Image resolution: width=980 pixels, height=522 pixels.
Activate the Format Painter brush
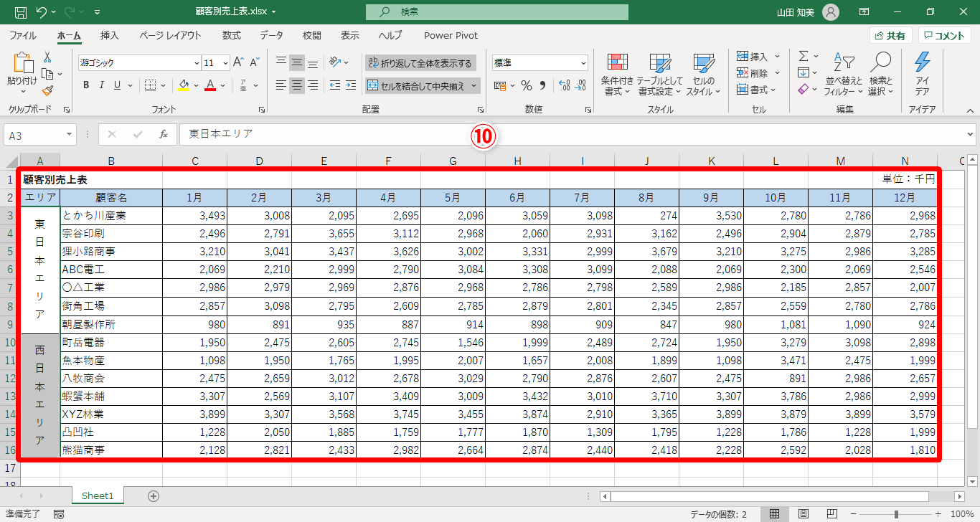coord(47,90)
